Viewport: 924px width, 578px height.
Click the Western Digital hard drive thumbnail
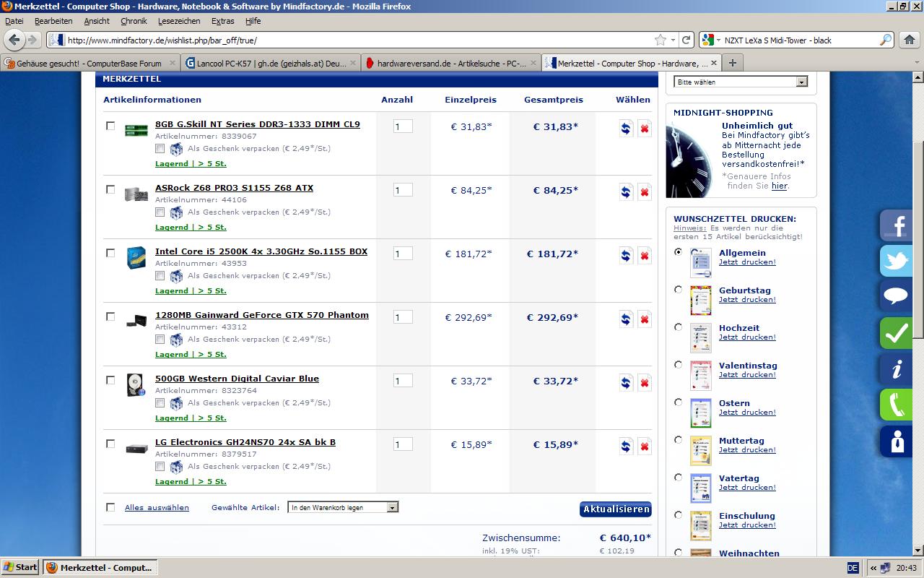point(136,385)
